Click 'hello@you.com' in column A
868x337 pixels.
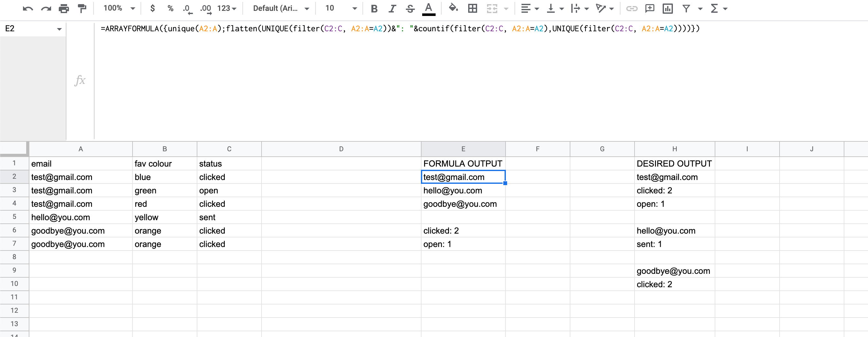(80, 217)
